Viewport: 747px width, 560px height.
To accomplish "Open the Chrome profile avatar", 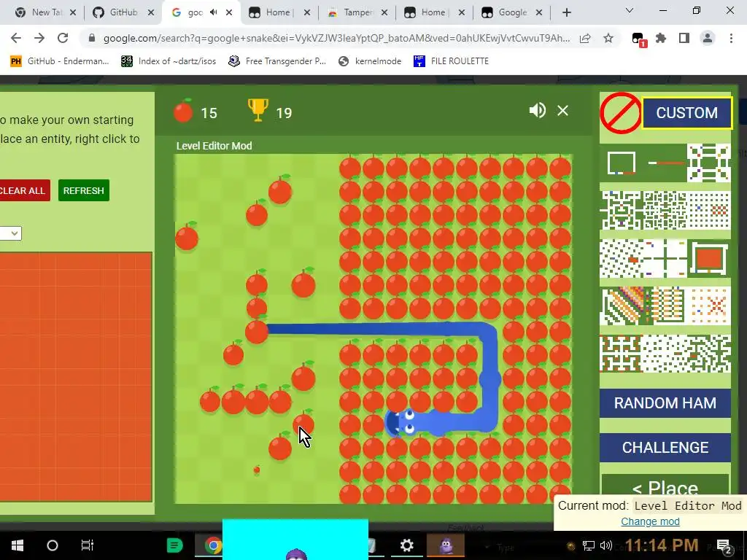I will coord(708,38).
